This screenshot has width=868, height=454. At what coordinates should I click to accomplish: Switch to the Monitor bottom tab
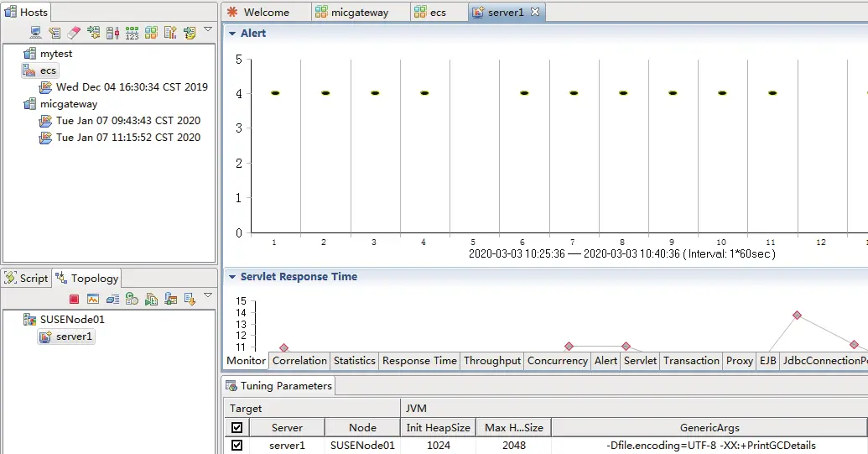pyautogui.click(x=246, y=361)
